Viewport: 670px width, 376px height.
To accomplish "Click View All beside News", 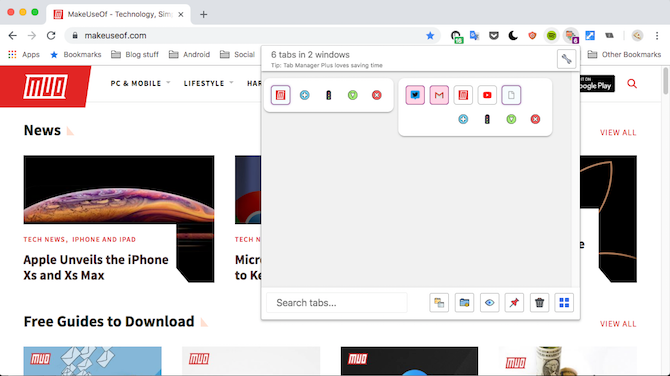I will coord(618,132).
